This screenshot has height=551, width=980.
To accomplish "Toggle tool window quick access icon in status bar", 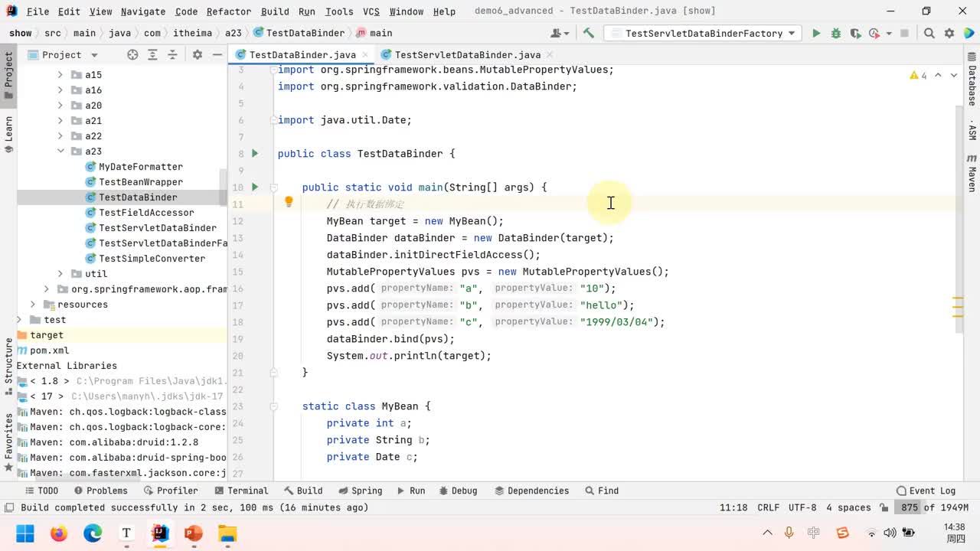I will 8,507.
